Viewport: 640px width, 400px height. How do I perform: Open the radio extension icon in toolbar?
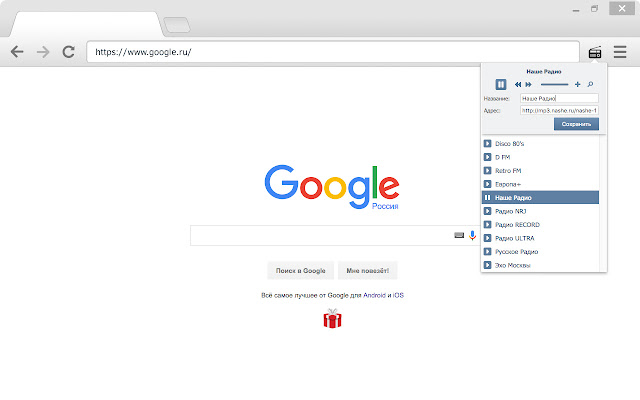click(595, 52)
